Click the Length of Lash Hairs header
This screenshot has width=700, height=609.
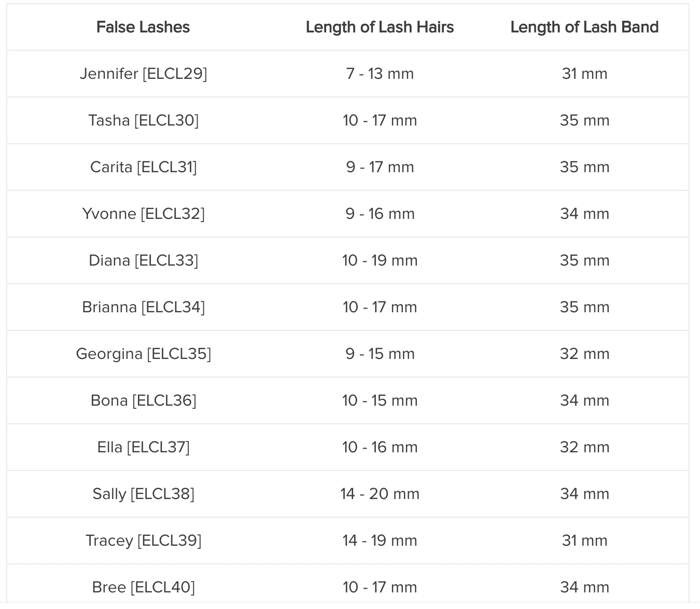pos(380,27)
